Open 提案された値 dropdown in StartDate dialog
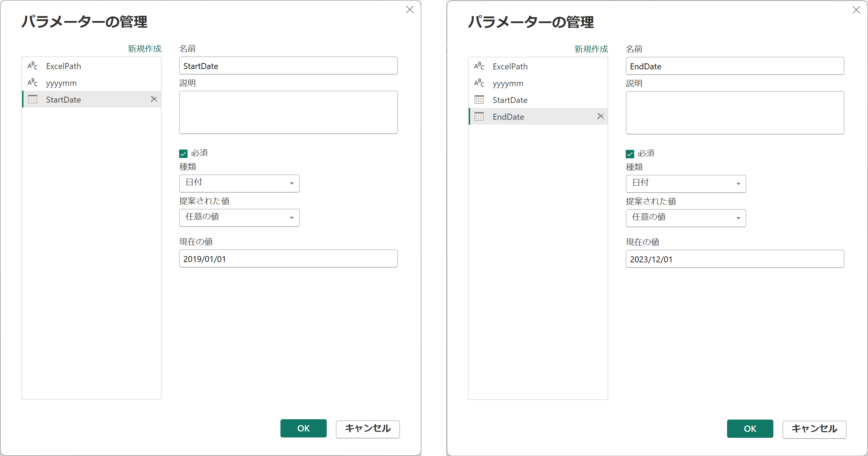This screenshot has height=456, width=868. (239, 217)
